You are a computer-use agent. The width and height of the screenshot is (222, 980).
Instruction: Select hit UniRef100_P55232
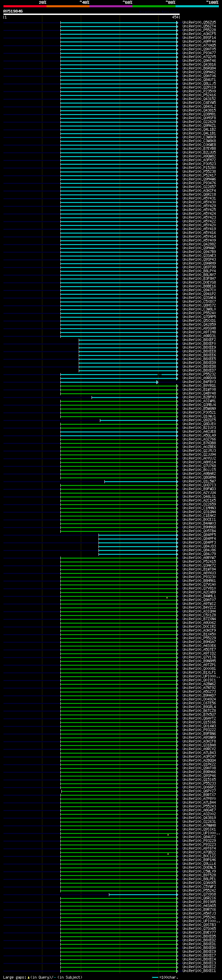coord(199,374)
